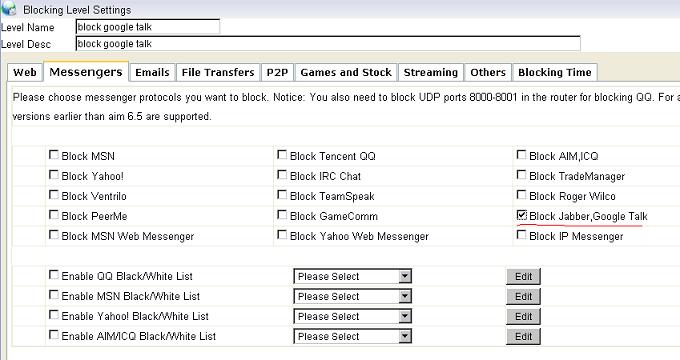Screen dimensions: 680x360
Task: Enable AIM/ICQ Black/White List checkbox
Action: click(54, 334)
